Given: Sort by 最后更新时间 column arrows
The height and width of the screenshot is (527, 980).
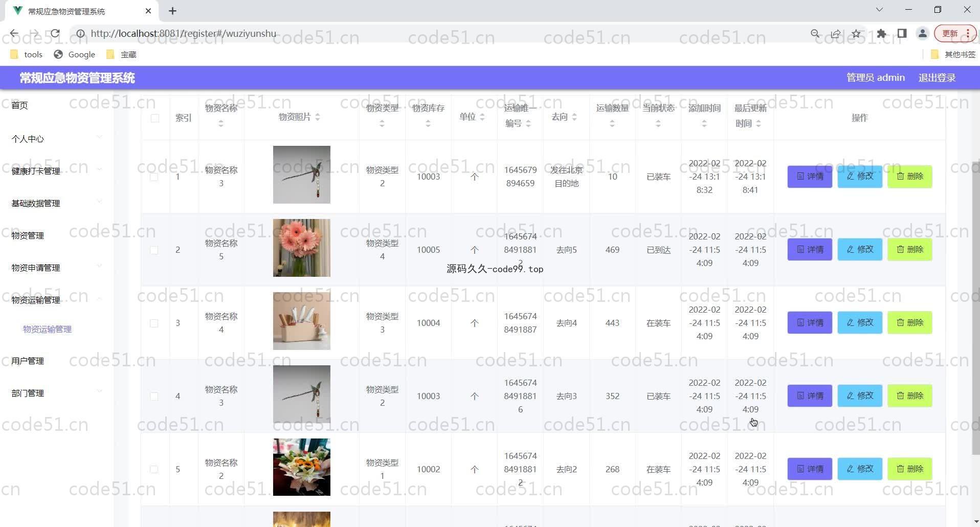Looking at the screenshot, I should coord(759,124).
